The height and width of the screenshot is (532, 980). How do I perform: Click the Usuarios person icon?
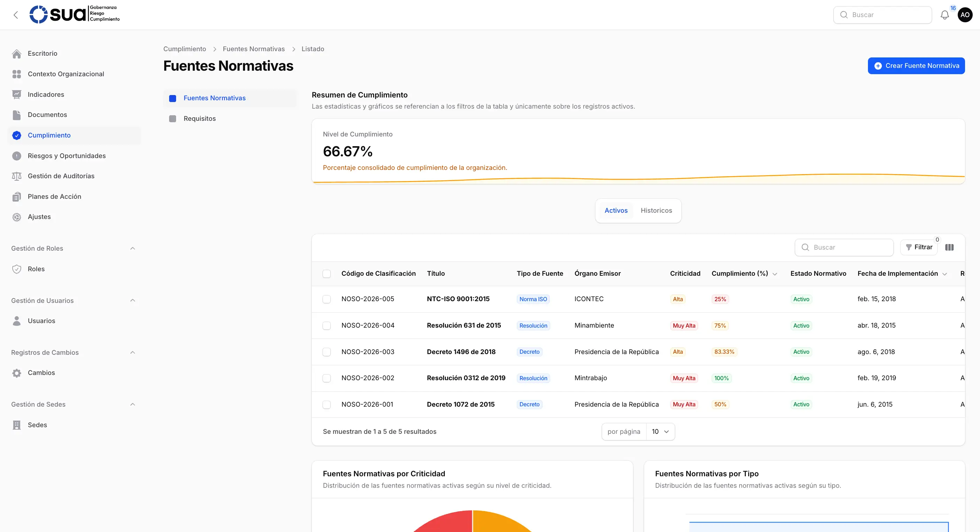17,321
